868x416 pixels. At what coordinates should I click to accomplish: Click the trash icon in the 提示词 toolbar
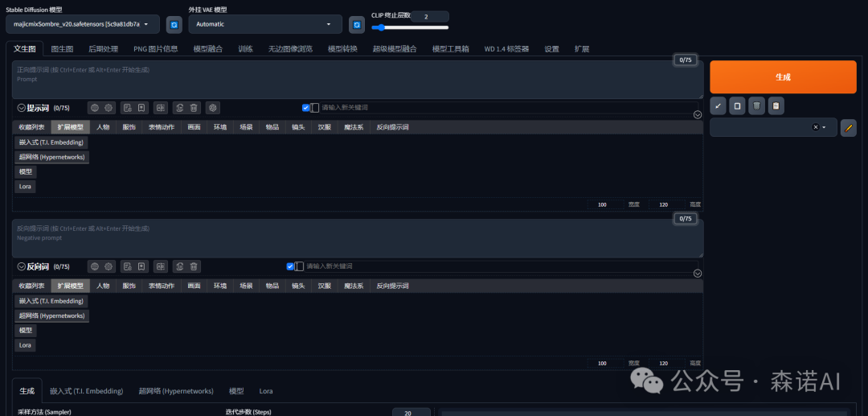pyautogui.click(x=193, y=108)
